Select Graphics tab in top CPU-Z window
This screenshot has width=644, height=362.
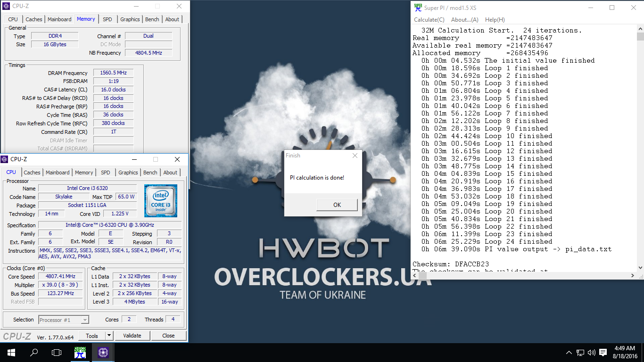tap(130, 19)
